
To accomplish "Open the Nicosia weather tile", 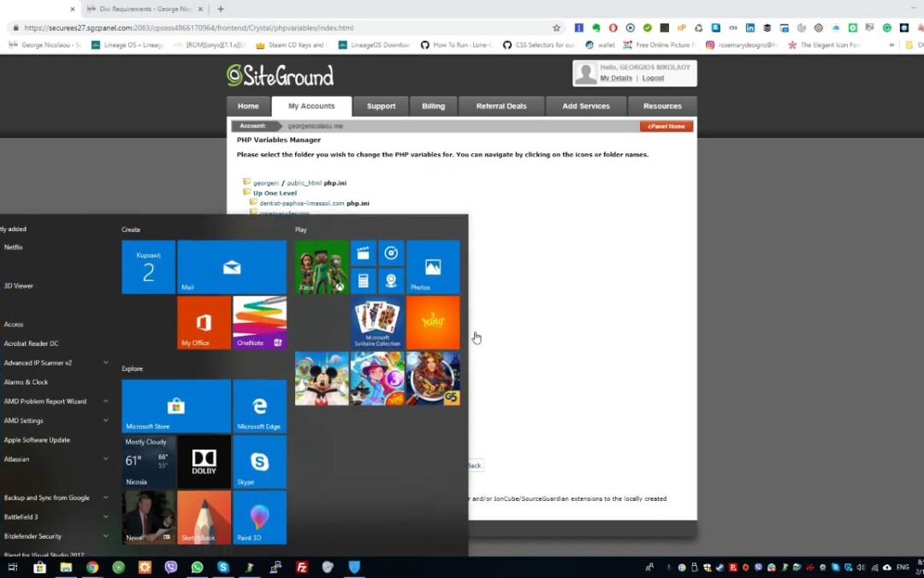I will pos(148,462).
